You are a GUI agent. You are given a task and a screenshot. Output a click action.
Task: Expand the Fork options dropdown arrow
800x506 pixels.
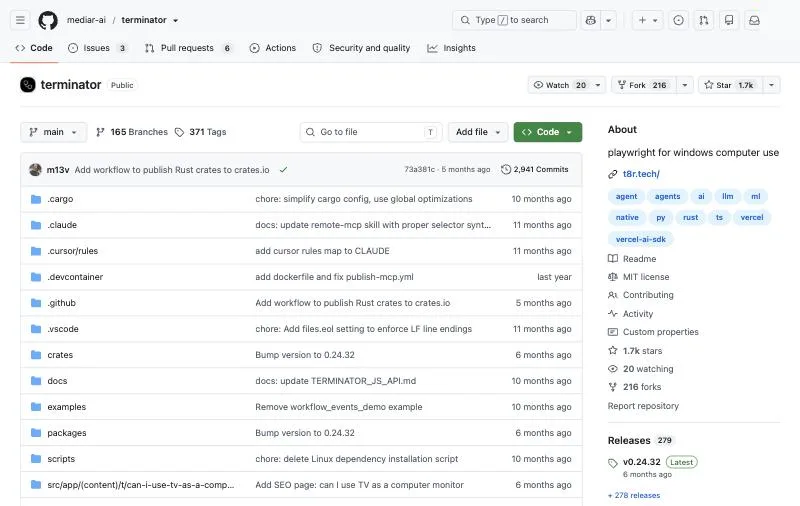(685, 85)
